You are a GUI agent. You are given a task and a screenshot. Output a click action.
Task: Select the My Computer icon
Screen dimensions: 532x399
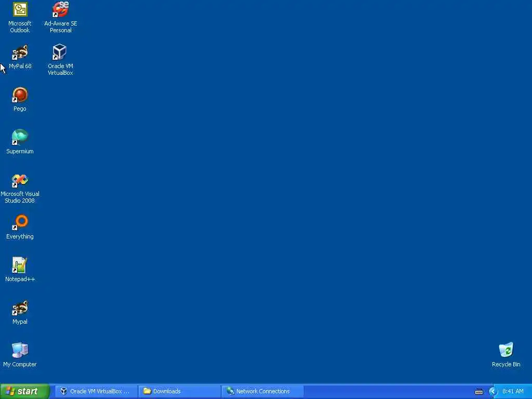20,355
